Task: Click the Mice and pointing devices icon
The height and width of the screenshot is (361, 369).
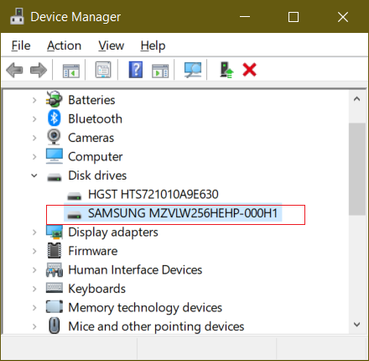Action: [54, 326]
